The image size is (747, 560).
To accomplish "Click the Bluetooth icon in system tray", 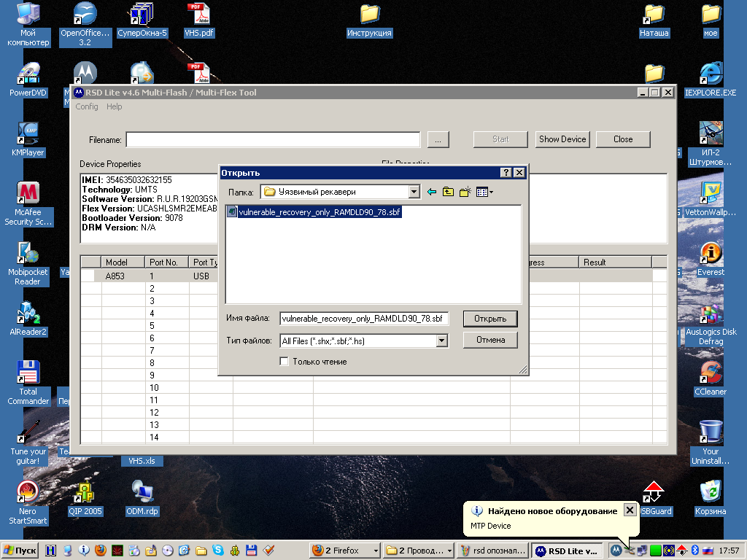I will tap(694, 551).
